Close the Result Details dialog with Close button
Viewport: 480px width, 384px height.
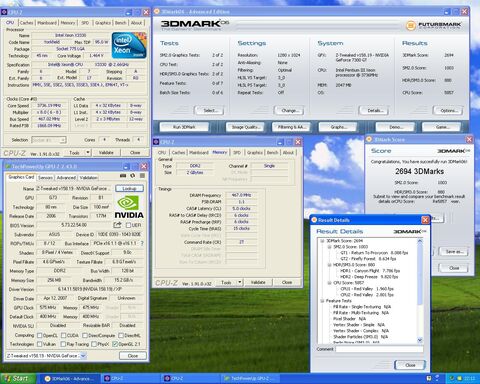tap(410, 365)
